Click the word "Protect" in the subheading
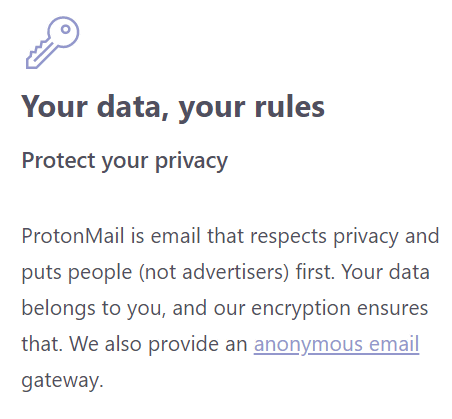 point(58,161)
